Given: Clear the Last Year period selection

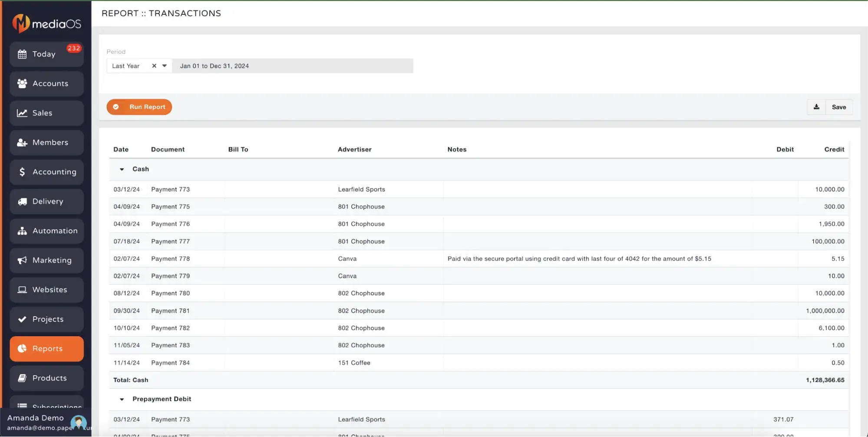Looking at the screenshot, I should pos(154,66).
